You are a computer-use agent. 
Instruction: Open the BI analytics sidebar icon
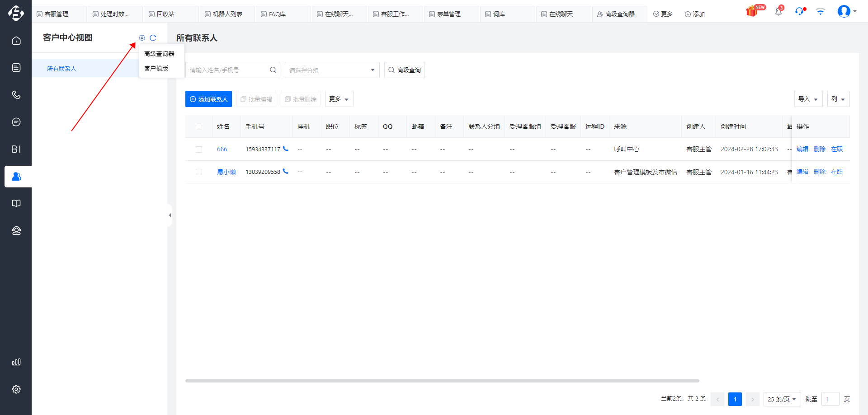click(x=16, y=149)
